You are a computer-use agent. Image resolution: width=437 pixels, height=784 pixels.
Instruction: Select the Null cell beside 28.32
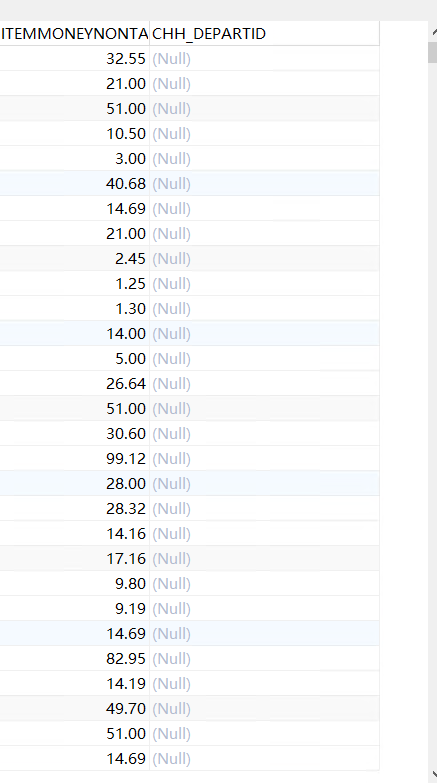(x=264, y=508)
